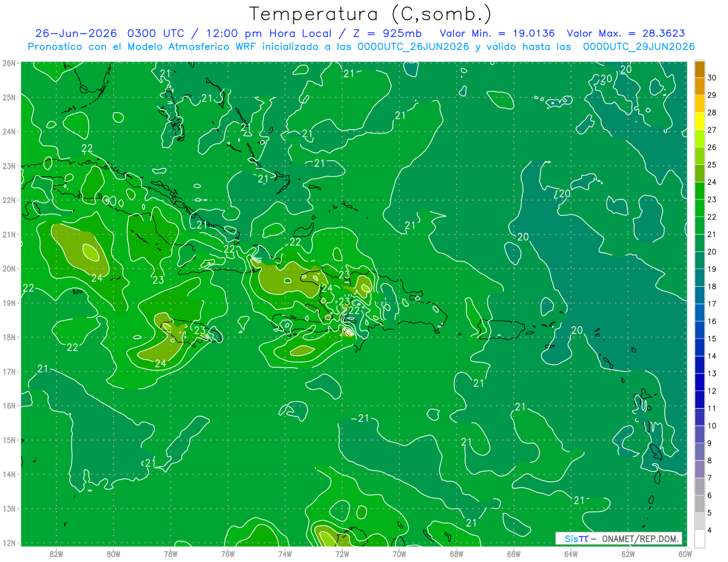
Task: Click the '0000UTC_29JUN2026' valid-until time
Action: click(x=638, y=47)
